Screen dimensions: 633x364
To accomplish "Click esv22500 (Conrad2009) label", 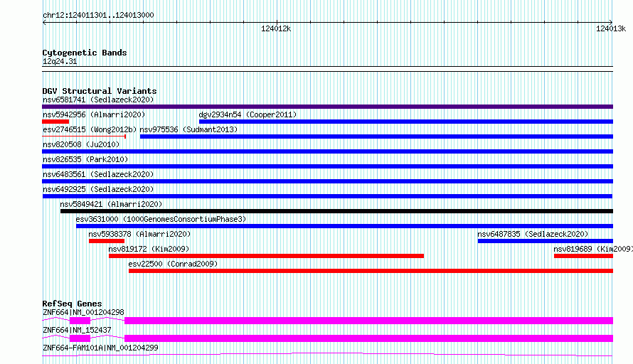I will [x=174, y=264].
